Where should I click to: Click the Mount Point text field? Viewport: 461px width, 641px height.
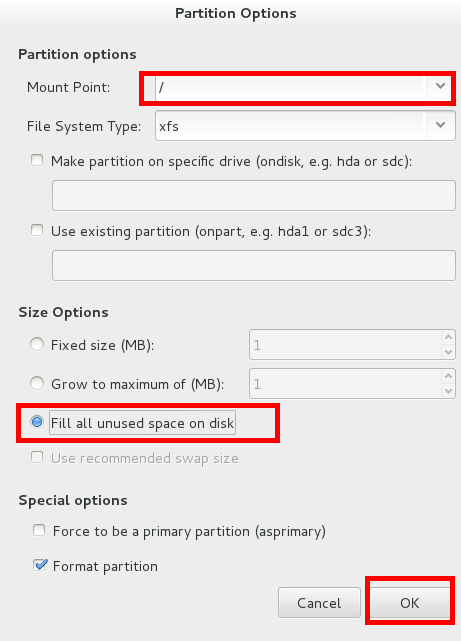pos(291,87)
